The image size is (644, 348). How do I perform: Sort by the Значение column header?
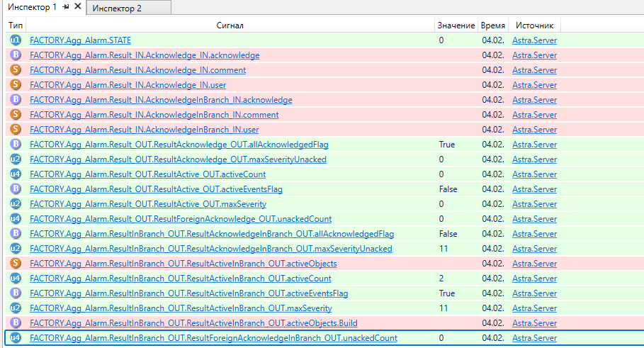click(x=456, y=26)
